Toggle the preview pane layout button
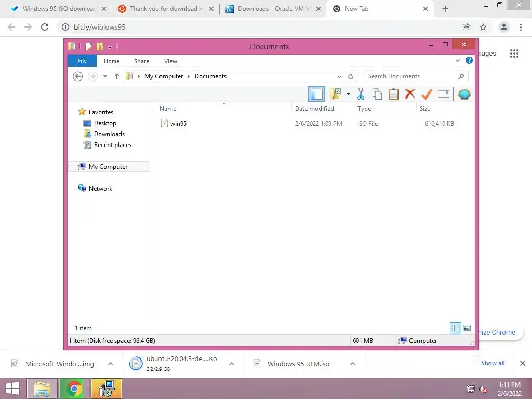This screenshot has width=532, height=399. pos(316,94)
